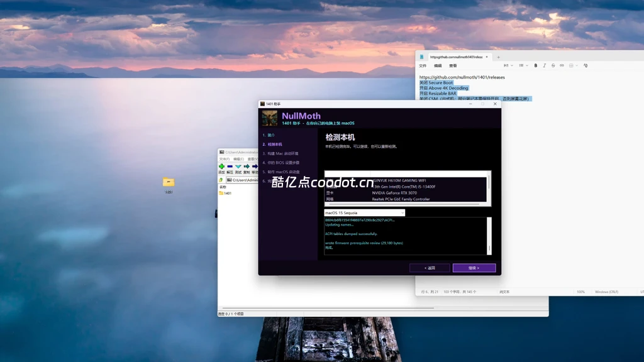Click the NVIDIA GeForce RTX 3070 row
The image size is (644, 362).
tap(406, 193)
